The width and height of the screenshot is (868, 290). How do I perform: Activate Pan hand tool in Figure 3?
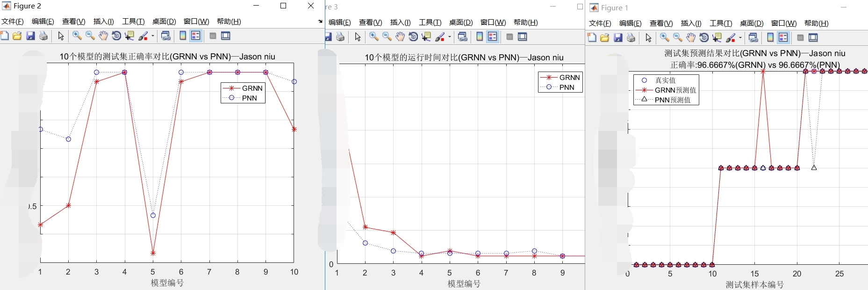400,37
